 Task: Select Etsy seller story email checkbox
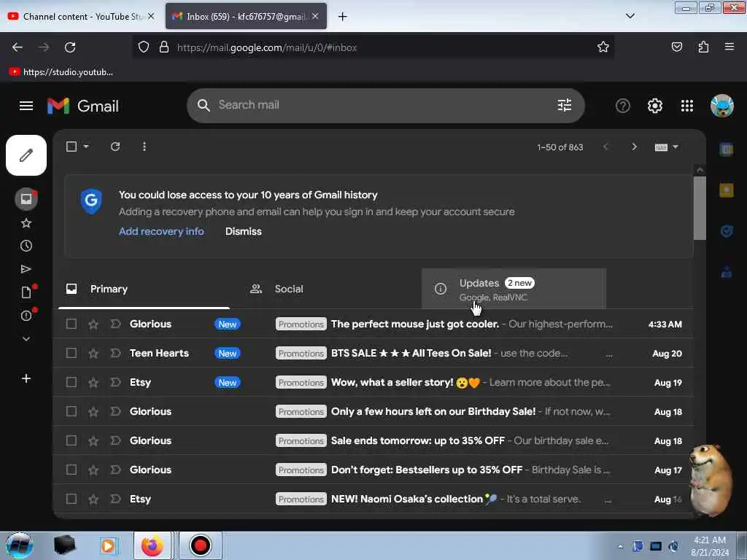click(71, 382)
